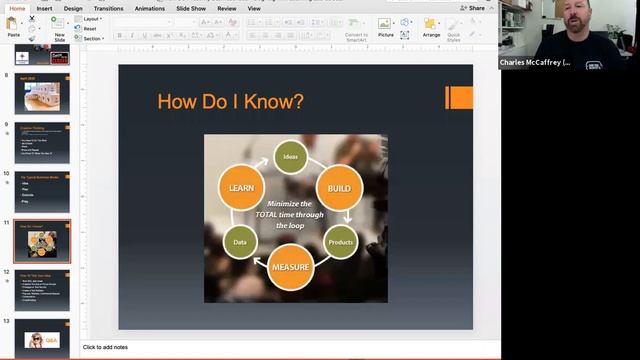Select slide 10 thumbnail
The width and height of the screenshot is (640, 360).
42,192
